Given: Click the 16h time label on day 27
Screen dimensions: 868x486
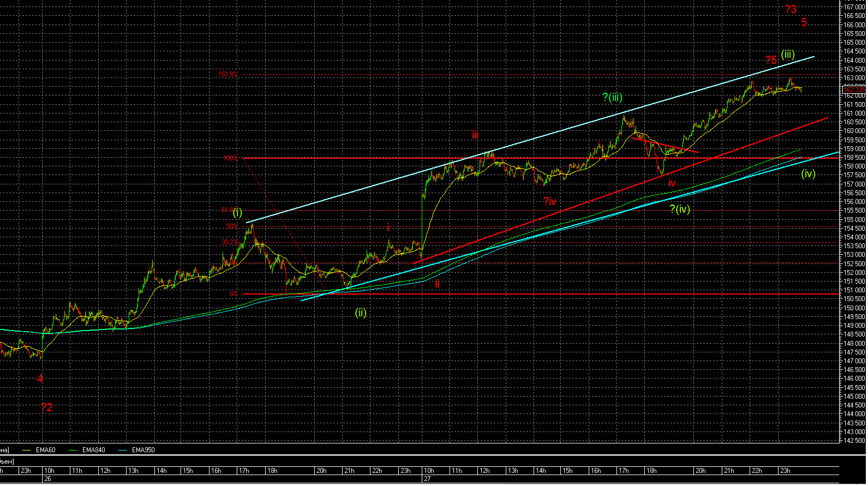Looking at the screenshot, I should 595,471.
